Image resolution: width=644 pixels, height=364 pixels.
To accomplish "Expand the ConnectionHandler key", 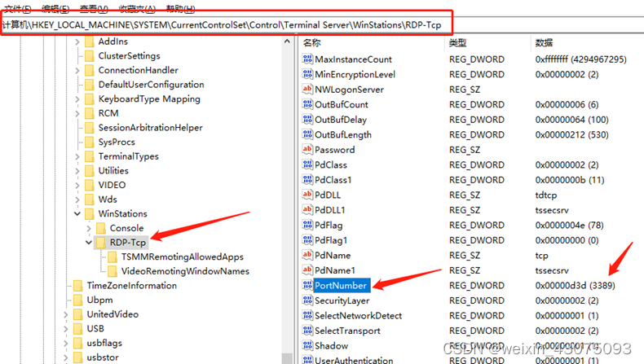I will click(77, 70).
